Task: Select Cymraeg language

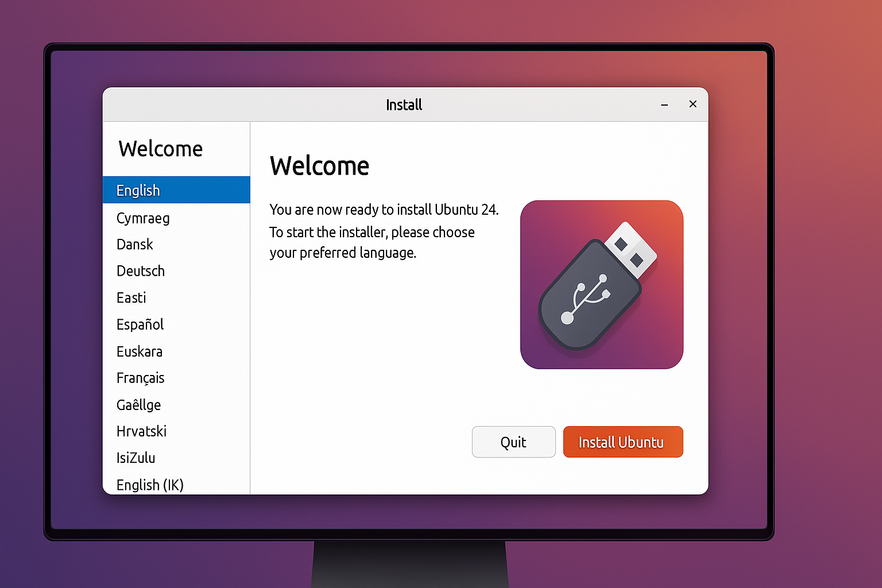Action: point(176,218)
